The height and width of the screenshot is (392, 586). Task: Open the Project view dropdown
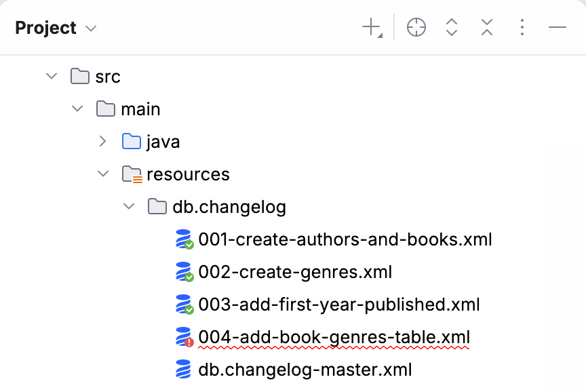tap(91, 28)
